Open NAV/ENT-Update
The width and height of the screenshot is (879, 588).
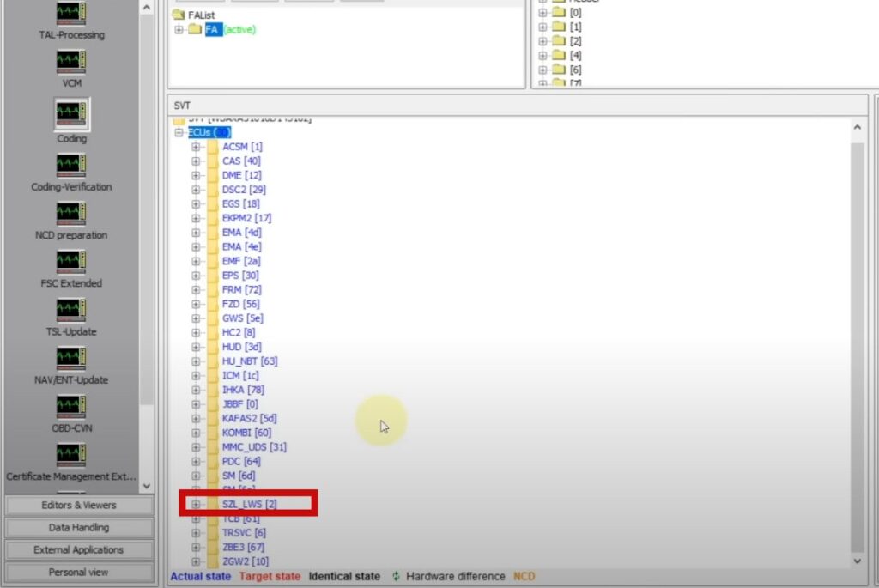tap(71, 359)
